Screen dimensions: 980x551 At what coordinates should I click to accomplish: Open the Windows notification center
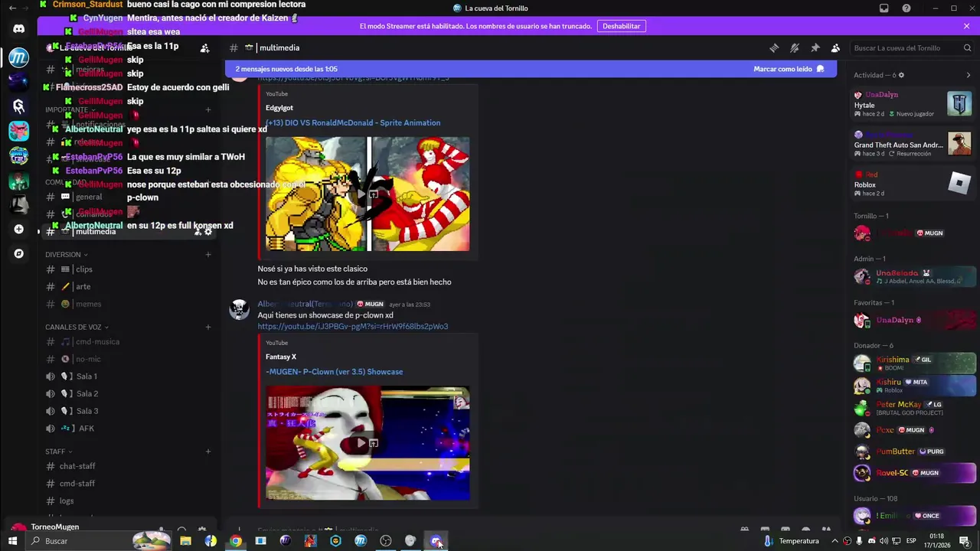(x=964, y=541)
